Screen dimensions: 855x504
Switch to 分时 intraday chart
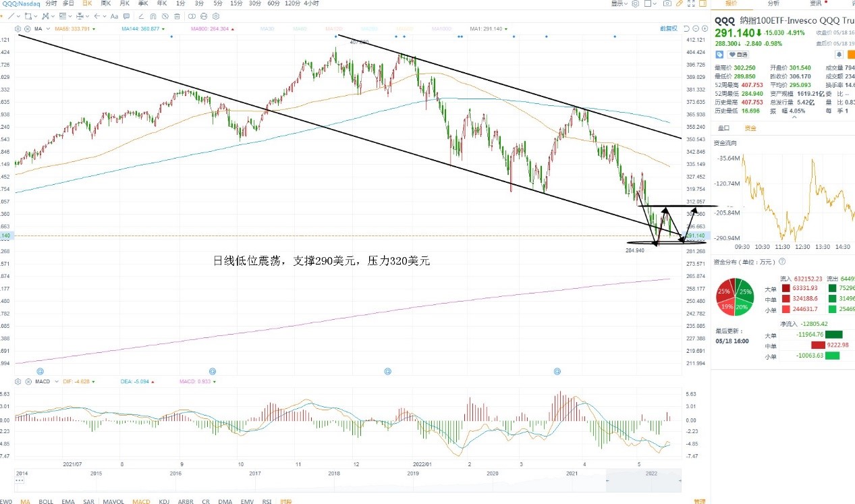51,3
